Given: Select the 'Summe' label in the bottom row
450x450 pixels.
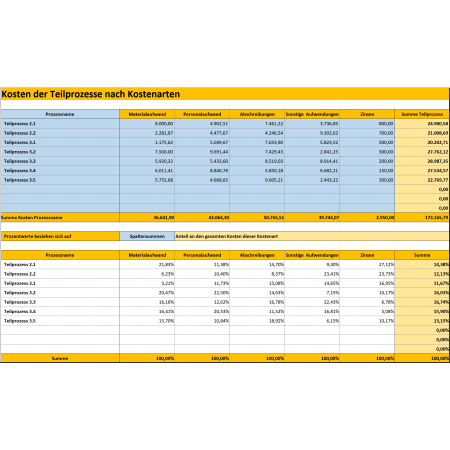Looking at the screenshot, I should [60, 358].
